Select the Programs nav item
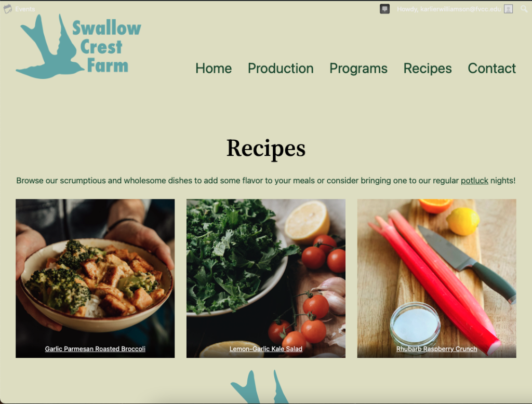This screenshot has height=404, width=532. tap(358, 69)
